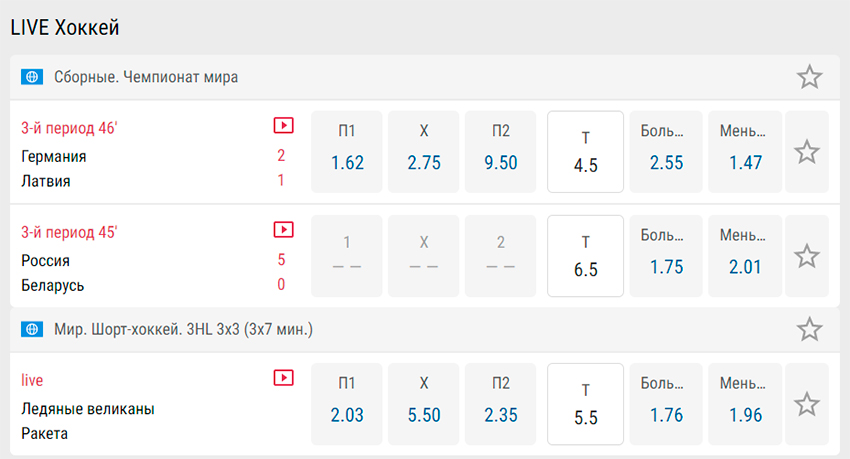Add Ледяные великаны vs Ракета to favorites
Viewport: 850px width, 459px height.
(x=807, y=404)
